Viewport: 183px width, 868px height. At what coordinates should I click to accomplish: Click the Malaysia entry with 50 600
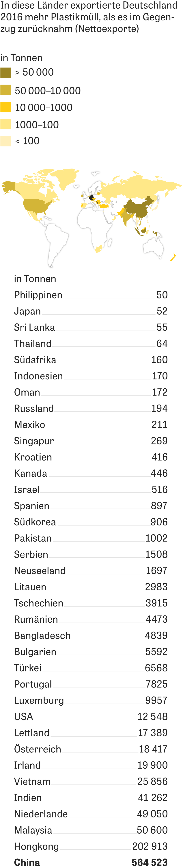click(x=91, y=830)
